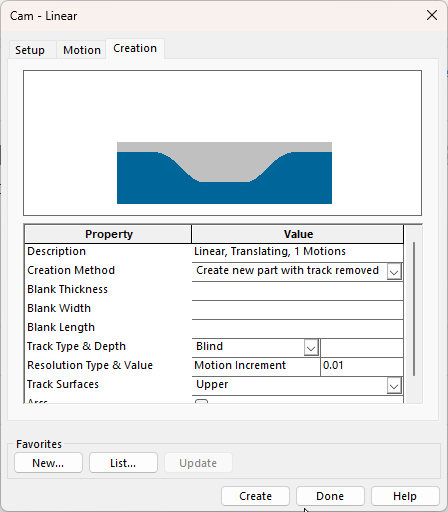This screenshot has height=512, width=448.
Task: Open Help for the cam dialog
Action: coord(405,496)
